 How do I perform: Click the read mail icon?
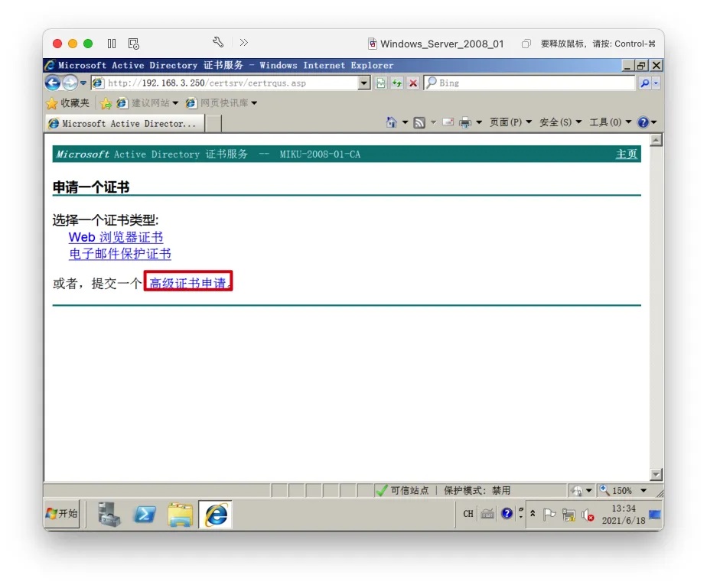[x=448, y=122]
